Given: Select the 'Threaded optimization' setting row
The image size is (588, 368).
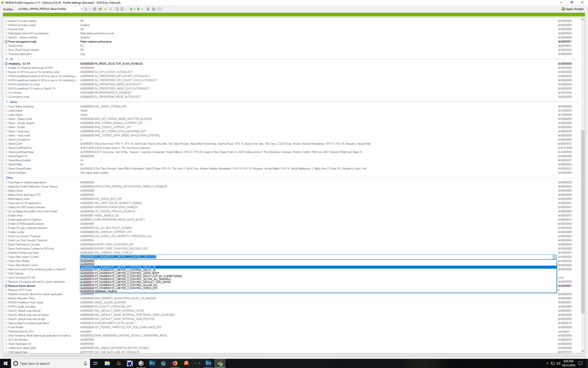Looking at the screenshot, I should [x=292, y=54].
